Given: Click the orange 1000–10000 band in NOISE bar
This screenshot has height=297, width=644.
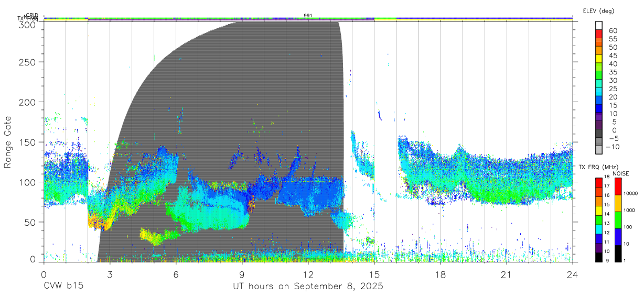Looking at the screenshot, I should pos(618,203).
